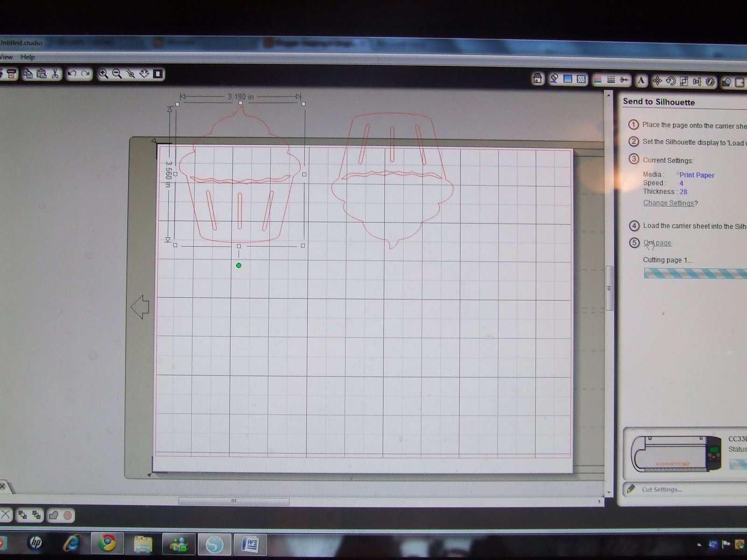The image size is (747, 560).
Task: Click the green rotation handle below cupcake
Action: click(x=239, y=266)
